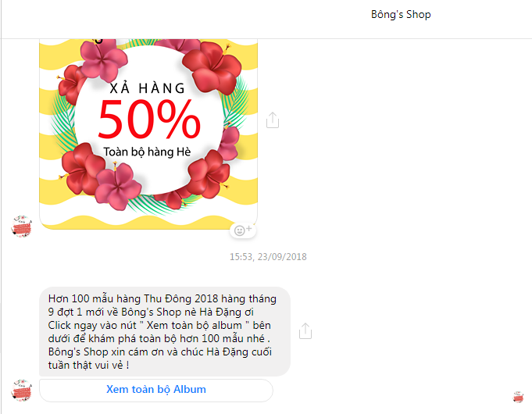
Task: Open the 50% sale promo image
Action: tap(148, 134)
